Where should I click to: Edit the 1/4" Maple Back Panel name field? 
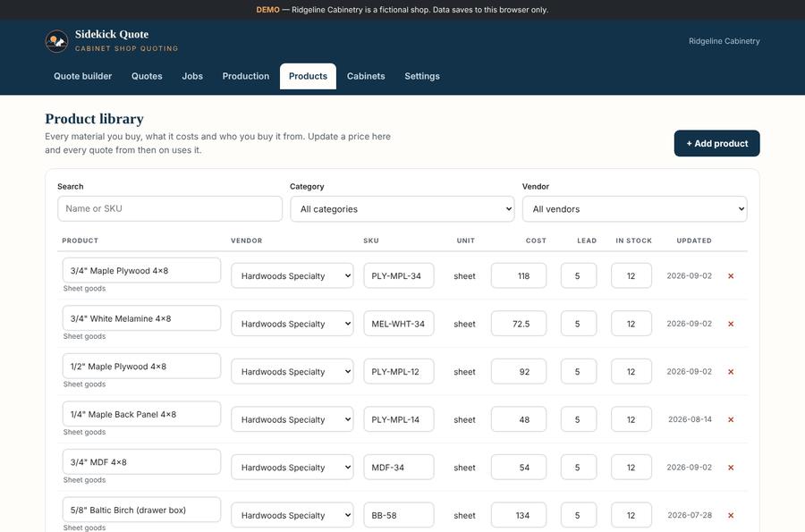point(141,414)
